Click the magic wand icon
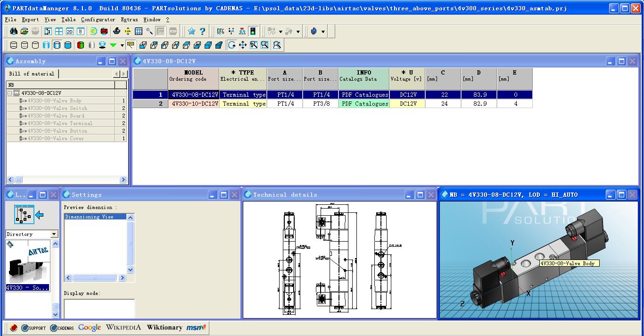The height and width of the screenshot is (336, 644). [149, 31]
